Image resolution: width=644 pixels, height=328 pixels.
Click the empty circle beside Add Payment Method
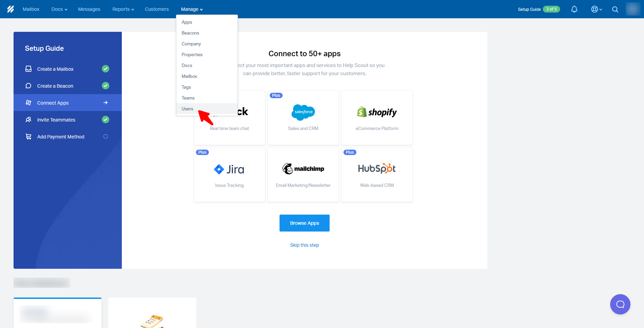point(106,136)
